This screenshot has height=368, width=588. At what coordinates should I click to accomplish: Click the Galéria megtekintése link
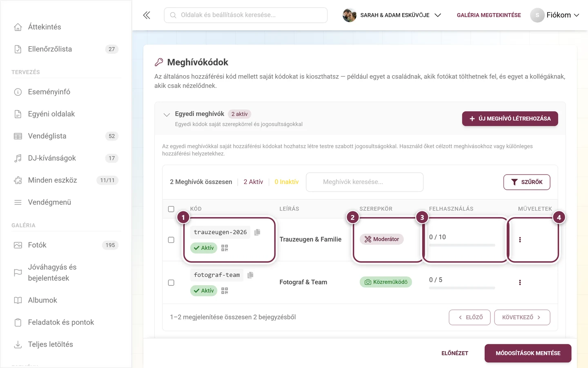pos(489,15)
